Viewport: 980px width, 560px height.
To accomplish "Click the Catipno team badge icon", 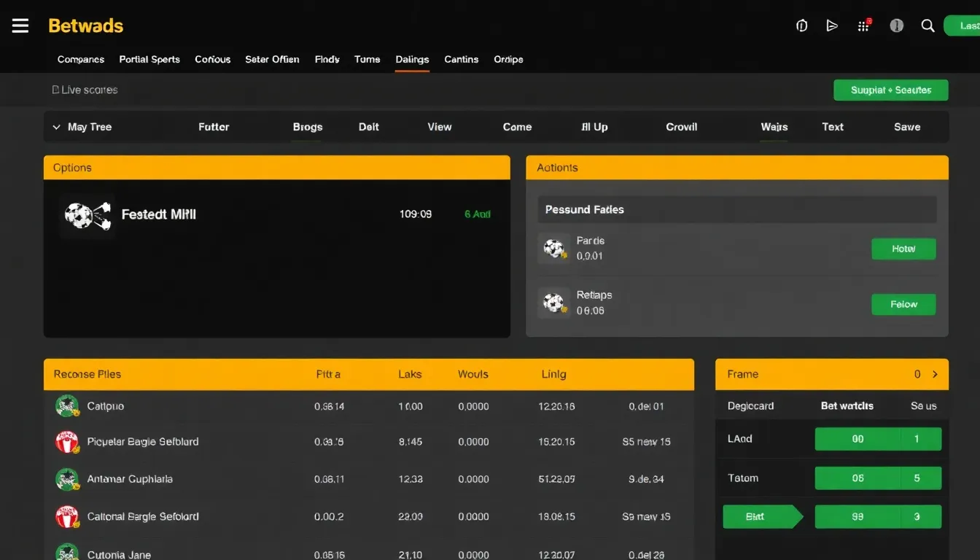I will tap(67, 406).
